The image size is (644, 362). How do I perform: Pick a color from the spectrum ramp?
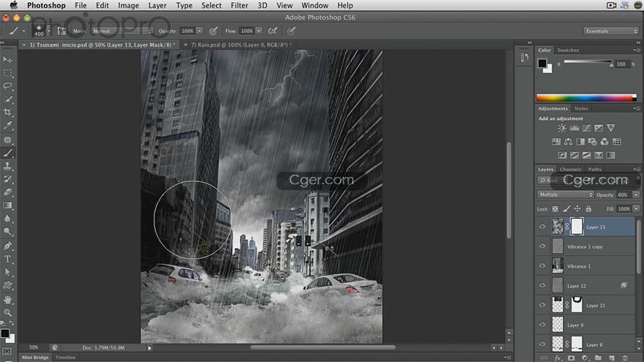(x=586, y=98)
